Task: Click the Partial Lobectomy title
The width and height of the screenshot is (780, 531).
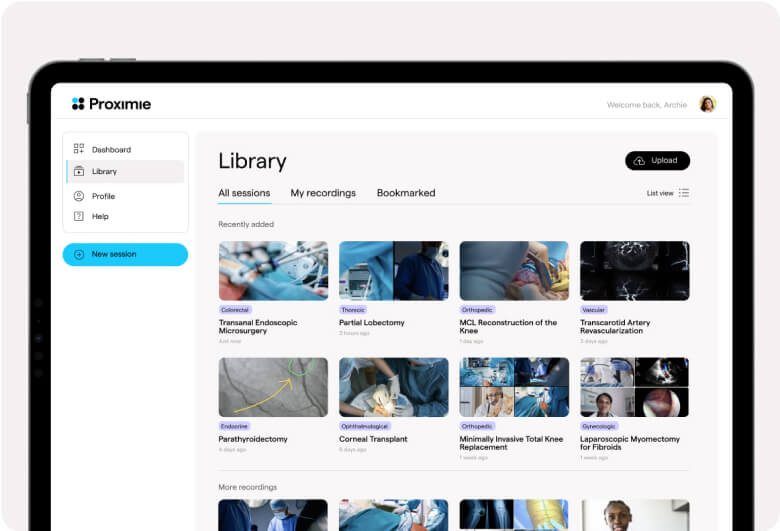Action: (372, 322)
